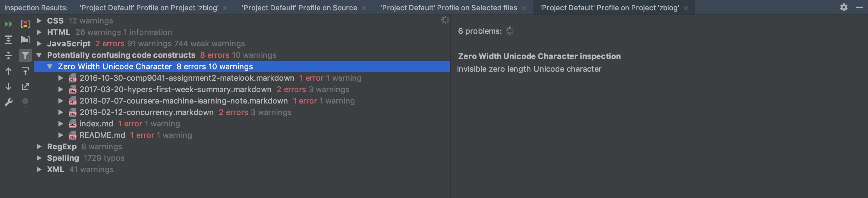868x198 pixels.
Task: Open the gear options menu
Action: 843,8
